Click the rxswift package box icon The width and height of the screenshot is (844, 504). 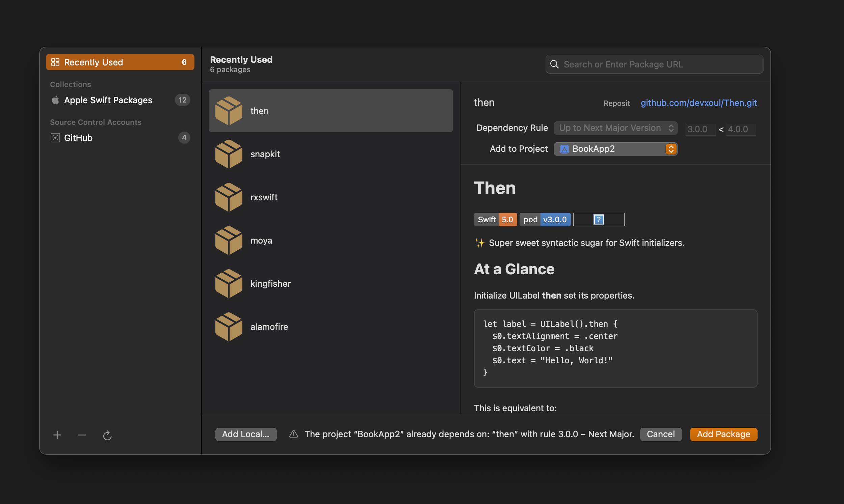(229, 197)
